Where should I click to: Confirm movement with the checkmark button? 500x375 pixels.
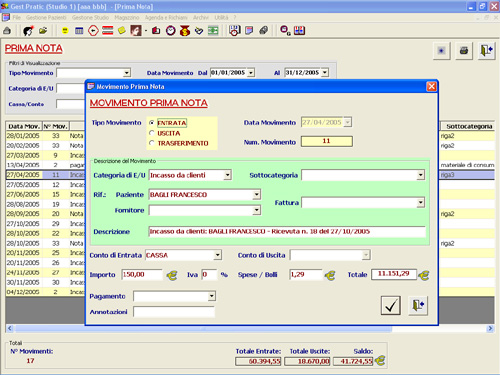click(391, 305)
